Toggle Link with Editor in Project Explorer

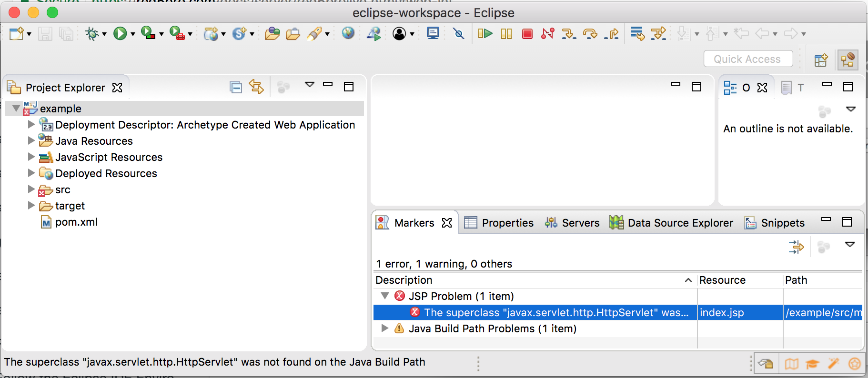[256, 87]
